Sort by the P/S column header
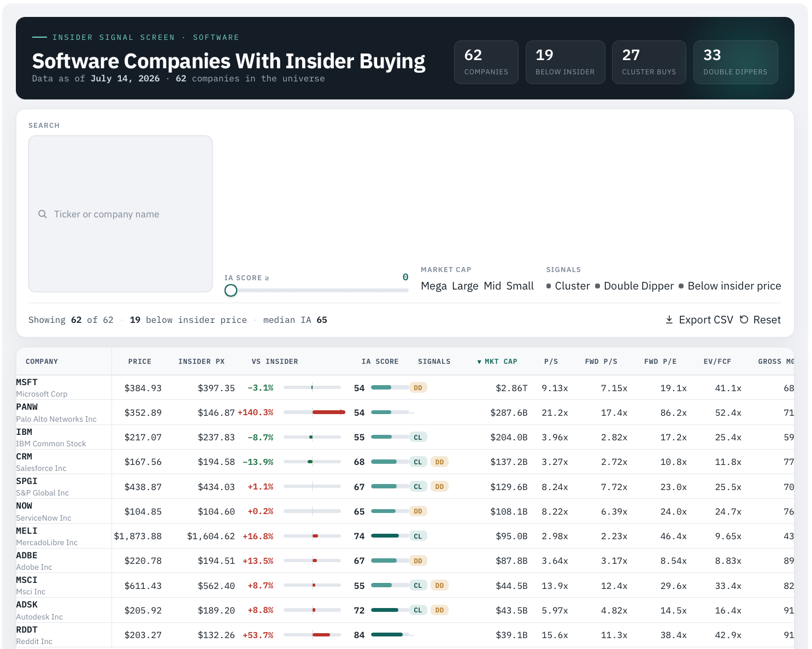 click(551, 362)
